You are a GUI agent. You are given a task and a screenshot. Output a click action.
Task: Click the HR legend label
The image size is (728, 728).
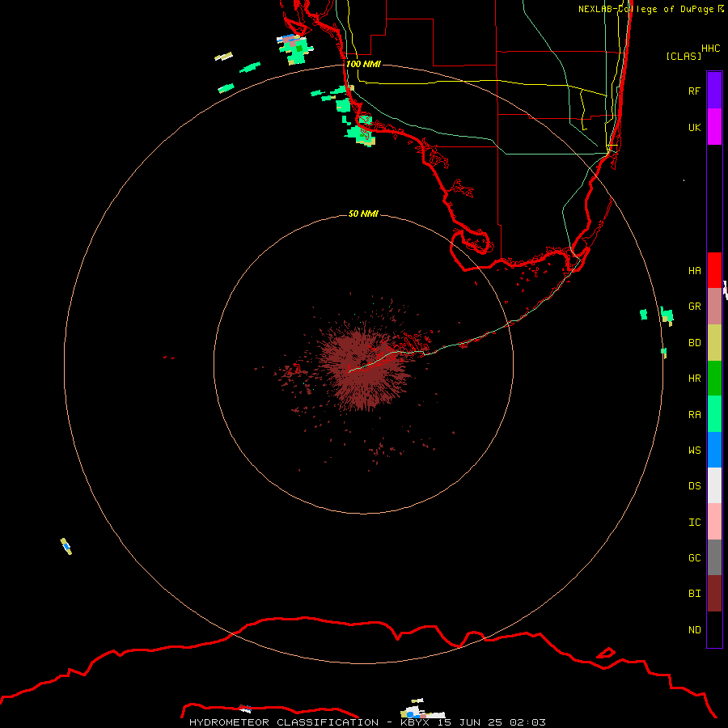pyautogui.click(x=694, y=379)
